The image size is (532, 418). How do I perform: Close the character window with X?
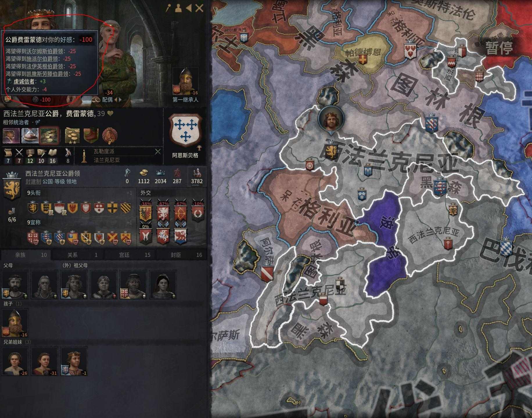(199, 8)
